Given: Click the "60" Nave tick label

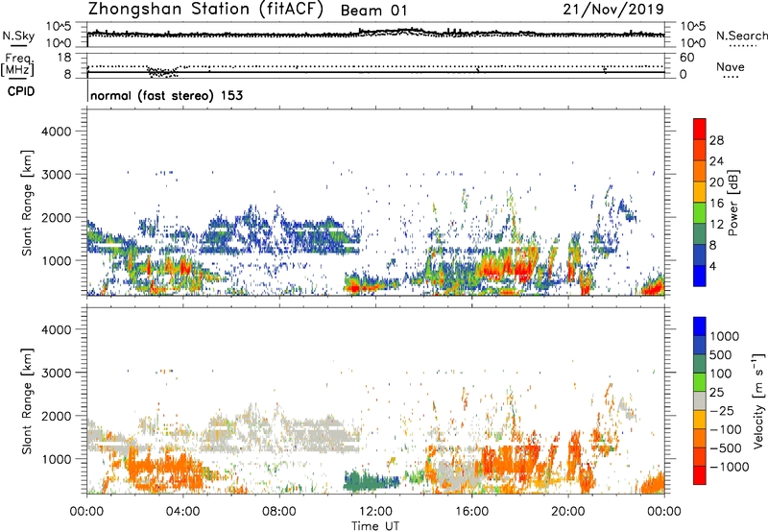Looking at the screenshot, I should [x=686, y=58].
